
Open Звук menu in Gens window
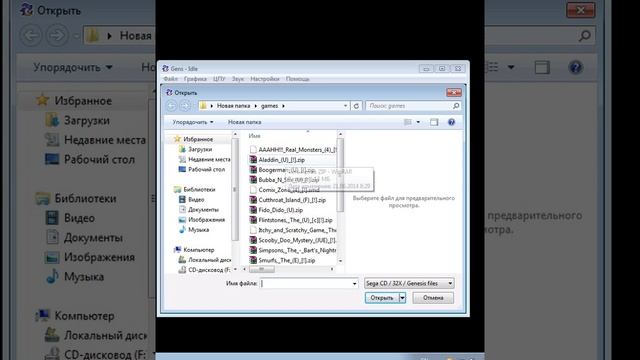pyautogui.click(x=238, y=79)
